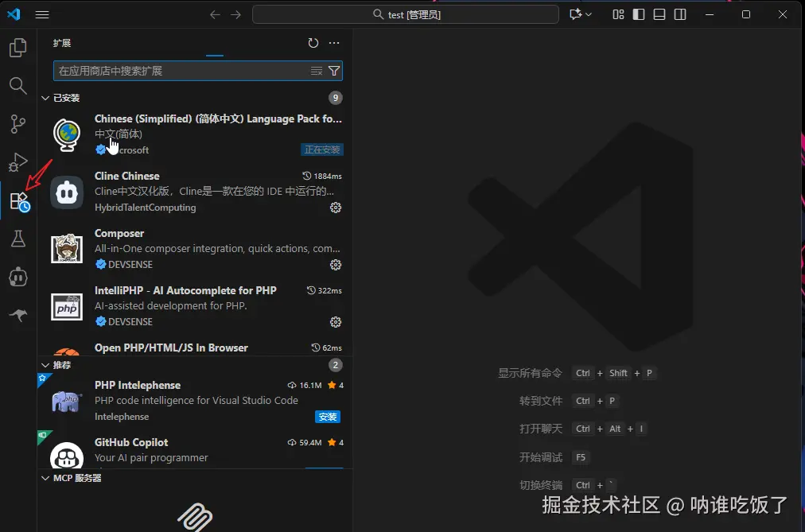This screenshot has width=805, height=532.
Task: Collapse the 已安装 section
Action: click(x=45, y=98)
